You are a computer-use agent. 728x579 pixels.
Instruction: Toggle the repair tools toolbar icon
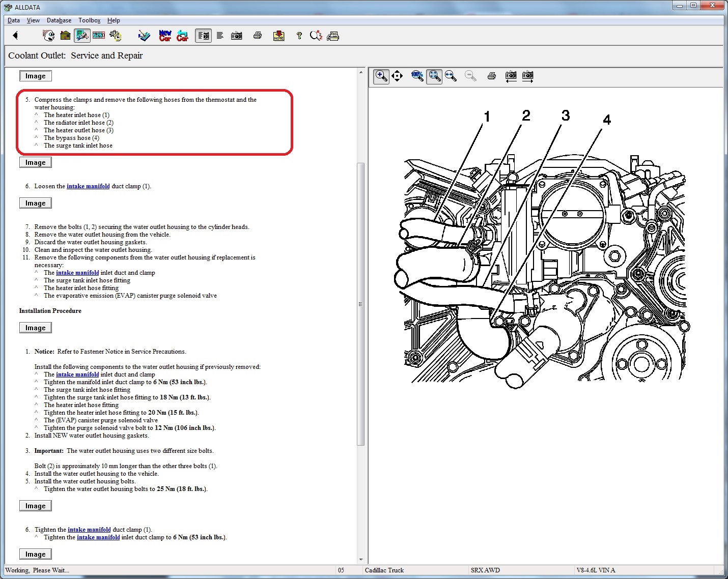(82, 36)
